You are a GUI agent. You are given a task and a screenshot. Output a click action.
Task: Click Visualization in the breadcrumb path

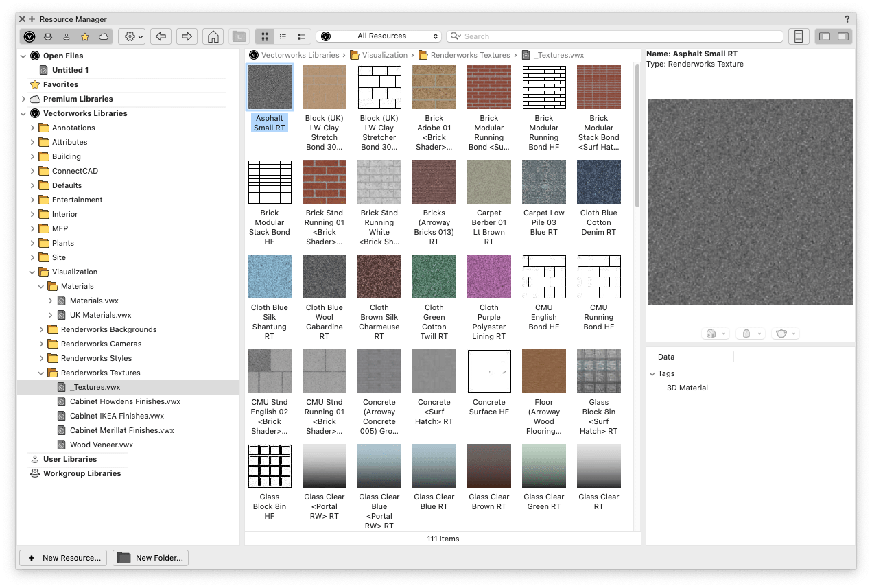coord(385,55)
